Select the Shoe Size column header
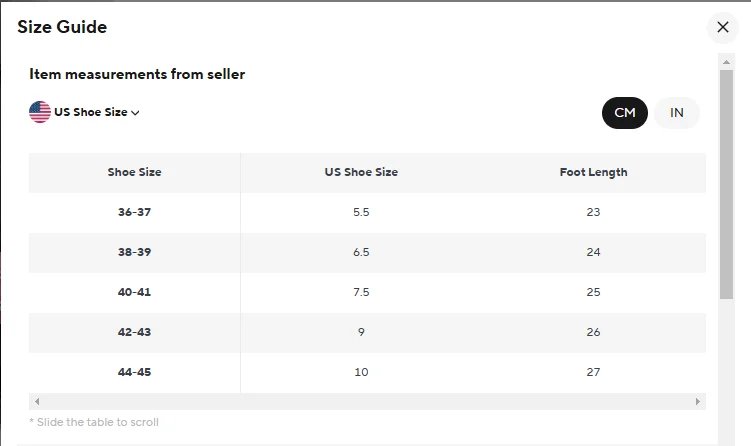Image resolution: width=751 pixels, height=446 pixels. pos(134,172)
